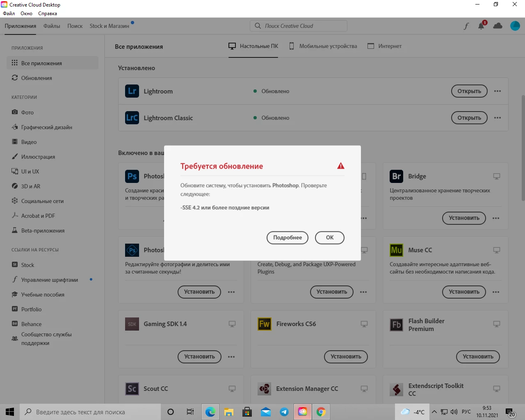Open more options for Lightroom Classic

(x=498, y=118)
